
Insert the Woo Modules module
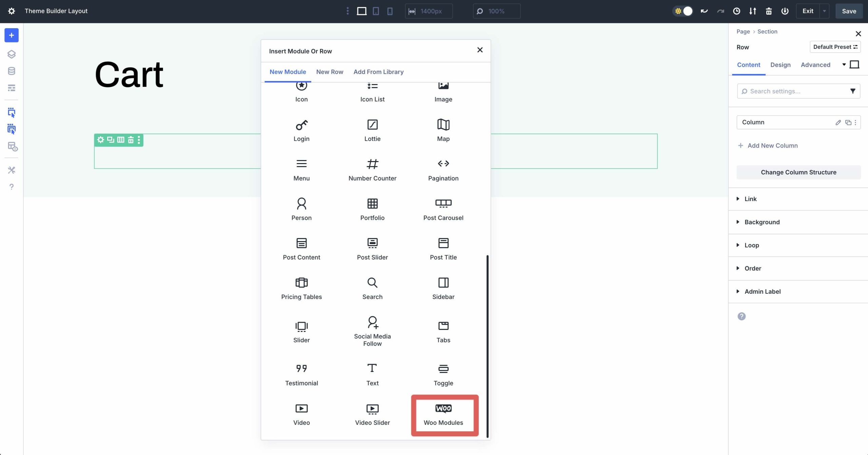click(443, 414)
